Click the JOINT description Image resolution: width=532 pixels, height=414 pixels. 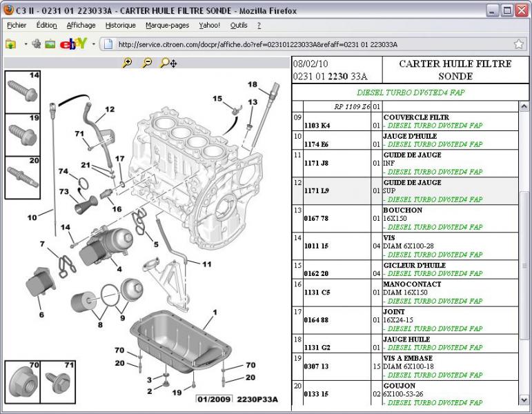click(x=394, y=311)
